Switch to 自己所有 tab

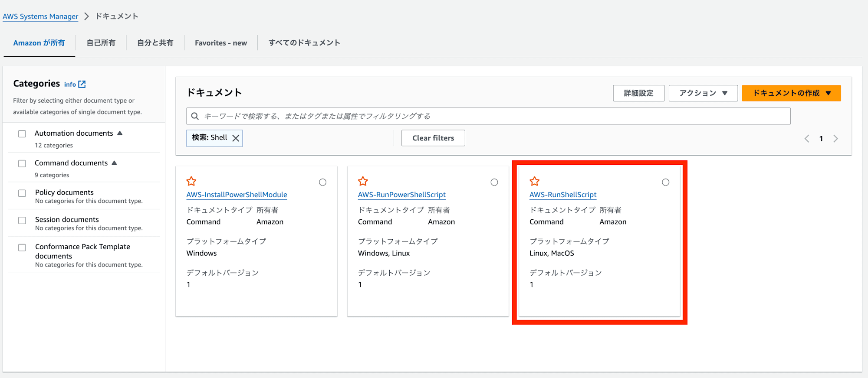[x=101, y=43]
